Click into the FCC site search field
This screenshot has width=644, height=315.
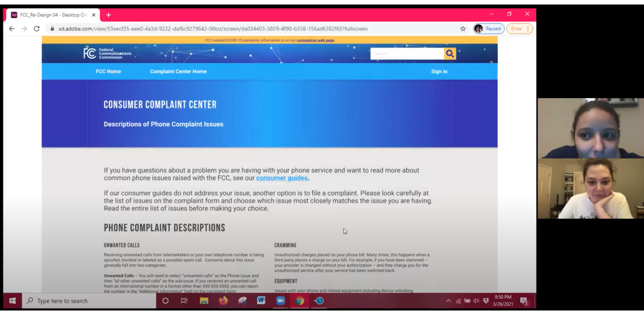[x=407, y=54]
